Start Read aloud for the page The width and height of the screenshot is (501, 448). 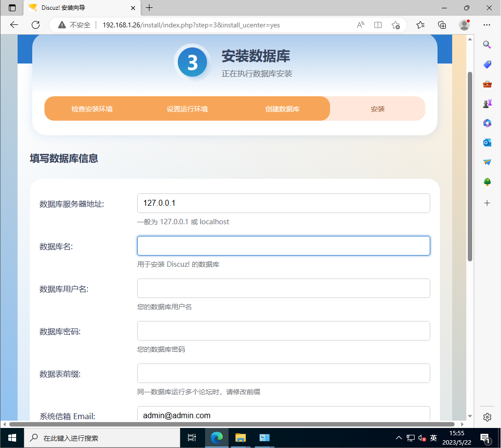[360, 25]
